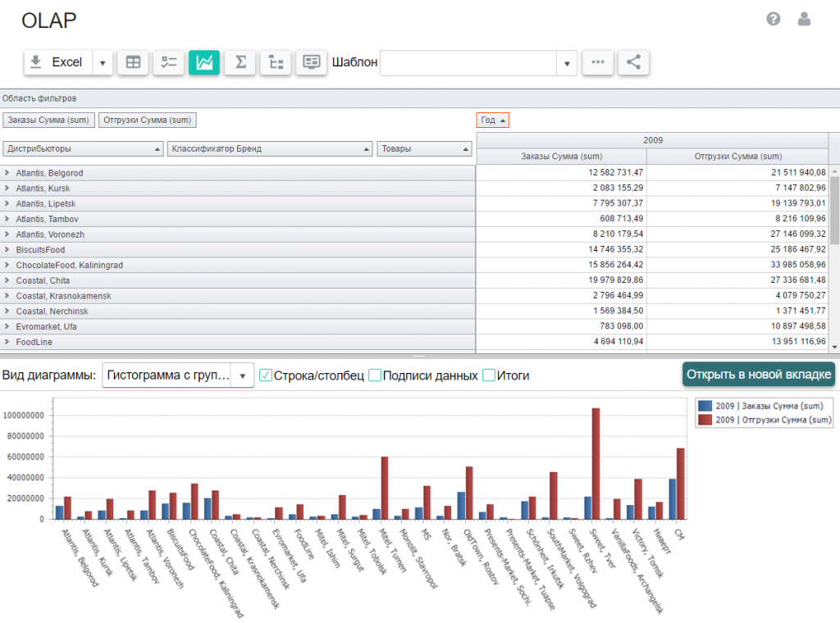Image resolution: width=840 pixels, height=623 pixels.
Task: Click the table scrollbar up arrow
Action: click(834, 171)
